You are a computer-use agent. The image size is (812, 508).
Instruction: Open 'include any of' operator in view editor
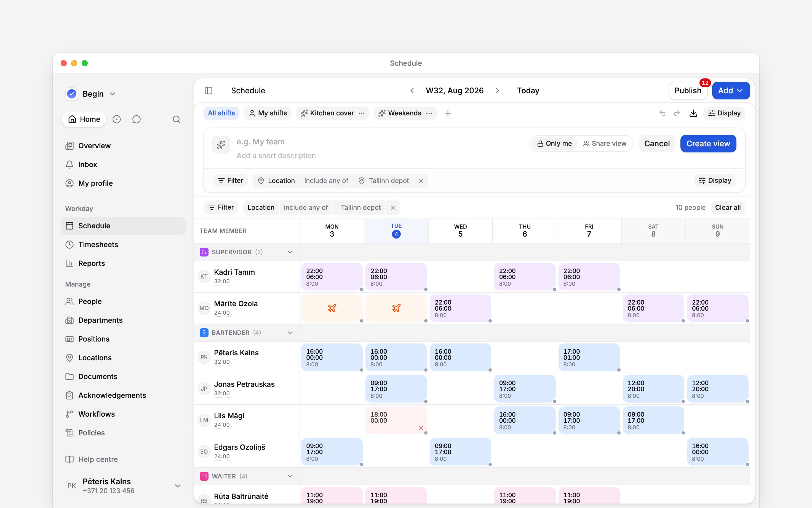pos(326,181)
